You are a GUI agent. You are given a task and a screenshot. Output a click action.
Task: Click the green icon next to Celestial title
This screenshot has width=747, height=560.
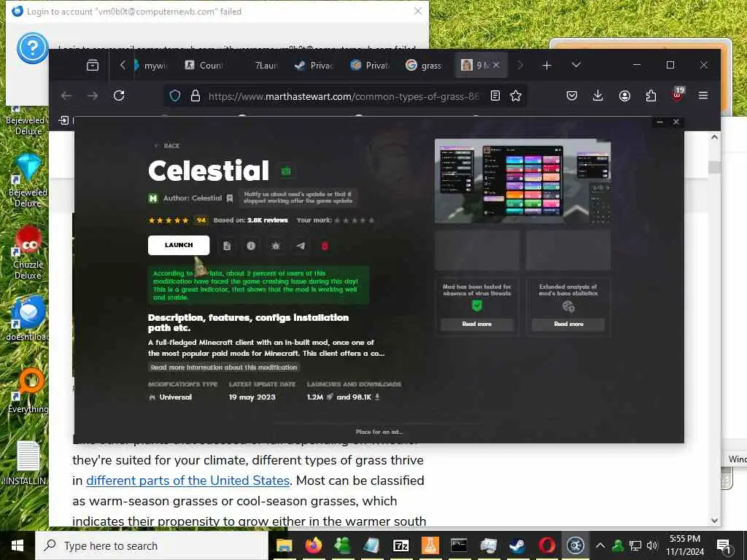[286, 171]
